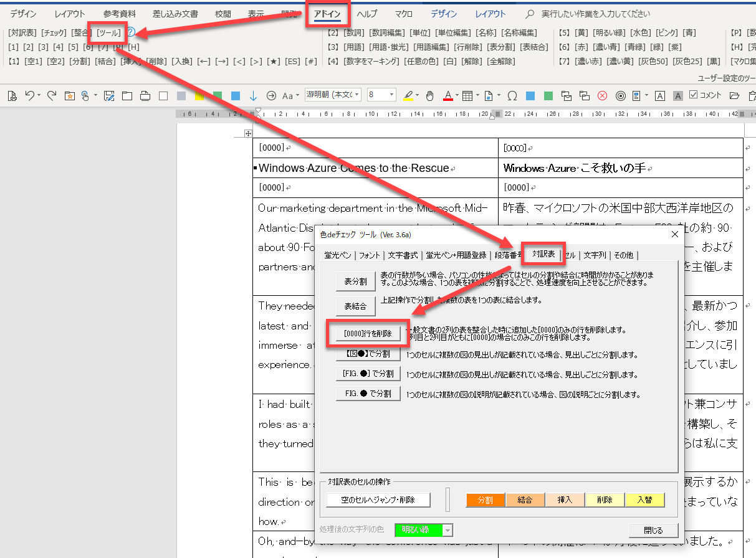Click the blue help question mark icon
756x558 pixels.
pyautogui.click(x=131, y=32)
